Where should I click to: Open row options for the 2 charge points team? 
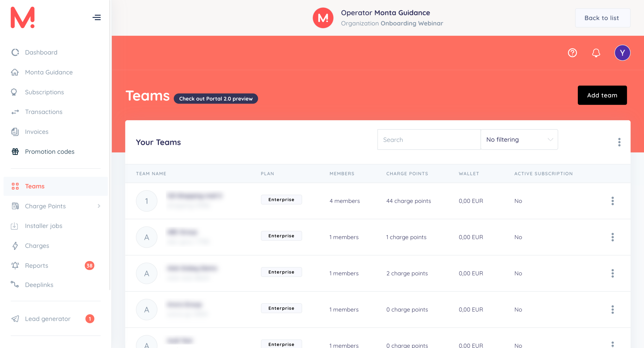[x=613, y=273]
